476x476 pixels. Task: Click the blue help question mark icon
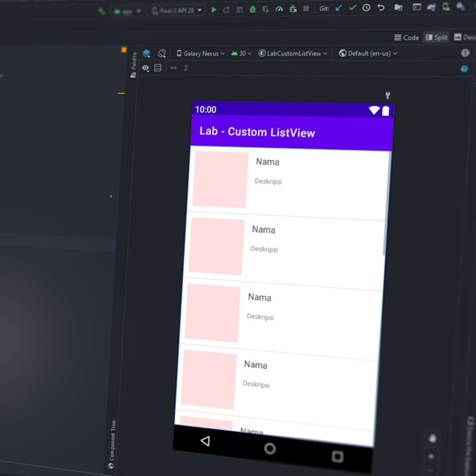[464, 69]
